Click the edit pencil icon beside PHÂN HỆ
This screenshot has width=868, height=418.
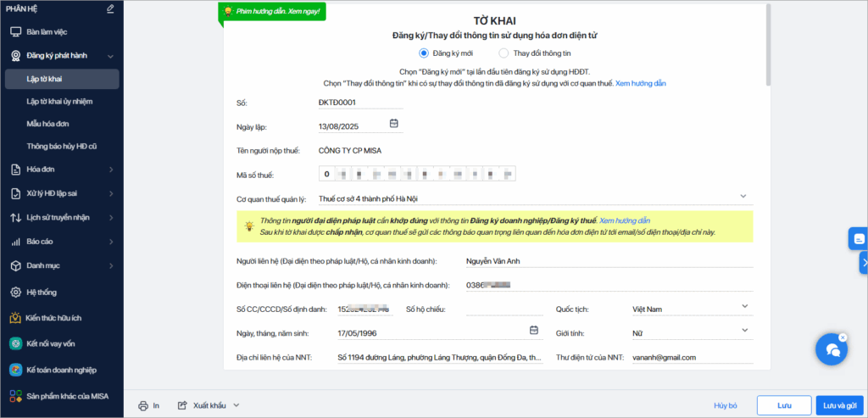pos(110,8)
